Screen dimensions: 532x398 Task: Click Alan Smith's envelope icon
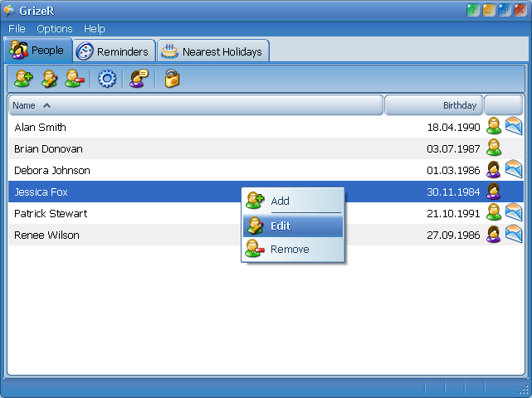tap(514, 126)
